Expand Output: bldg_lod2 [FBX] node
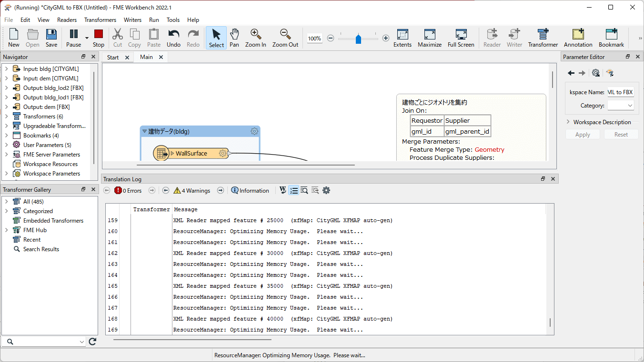Image resolution: width=644 pixels, height=362 pixels. click(x=6, y=88)
